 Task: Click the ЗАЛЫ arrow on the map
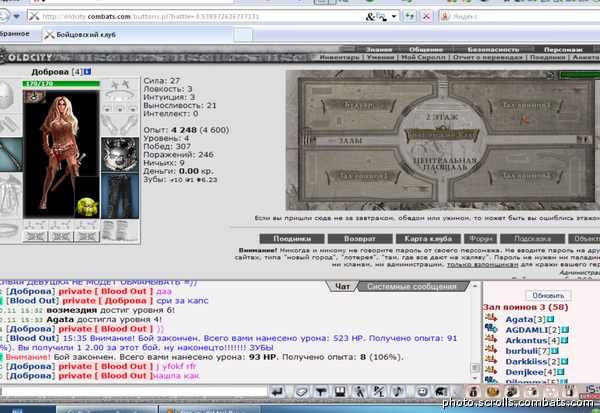click(345, 141)
